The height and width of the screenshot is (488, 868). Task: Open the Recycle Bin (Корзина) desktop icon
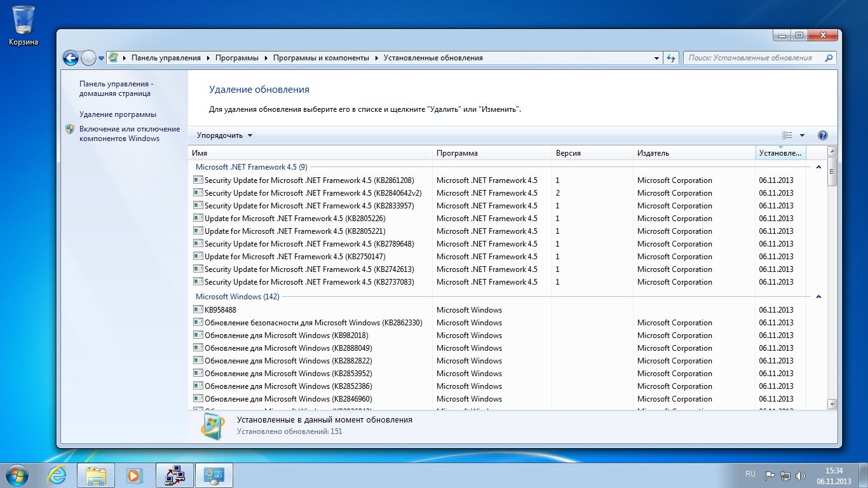24,25
